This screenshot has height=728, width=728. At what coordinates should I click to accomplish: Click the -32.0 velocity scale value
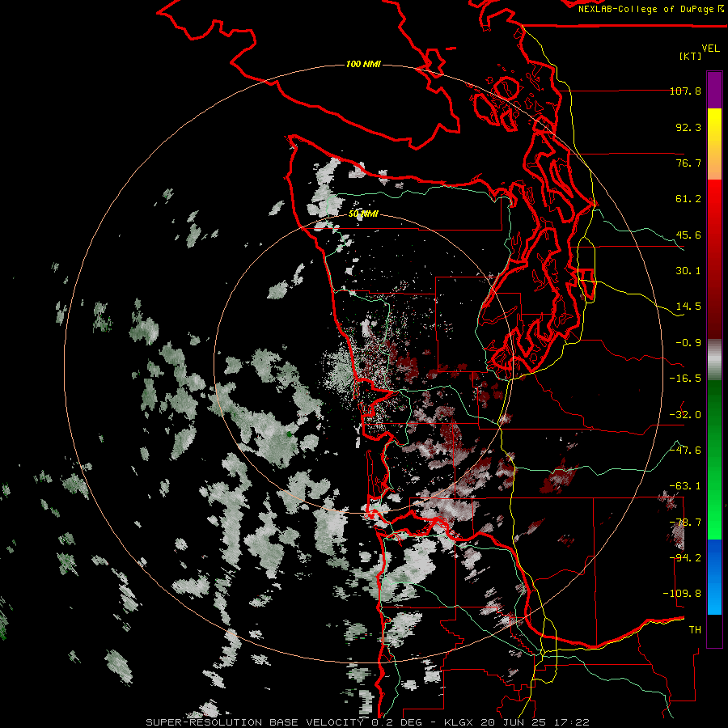tap(685, 415)
